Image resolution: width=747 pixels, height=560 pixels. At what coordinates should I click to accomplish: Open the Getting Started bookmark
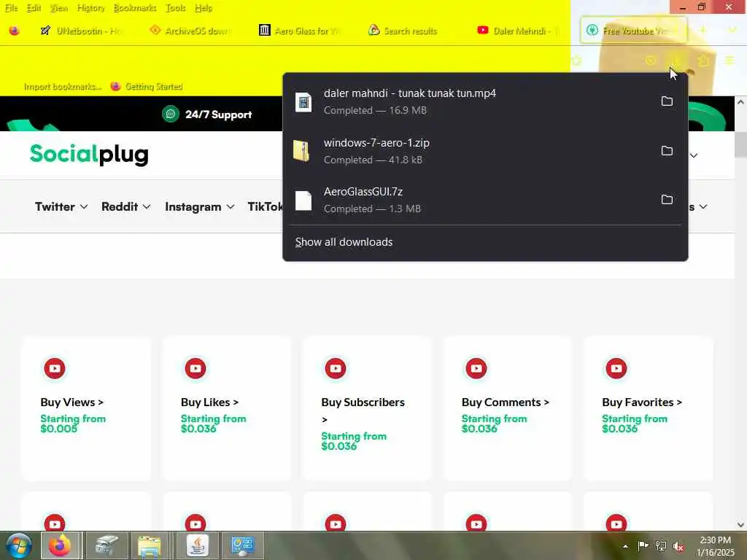pos(147,87)
